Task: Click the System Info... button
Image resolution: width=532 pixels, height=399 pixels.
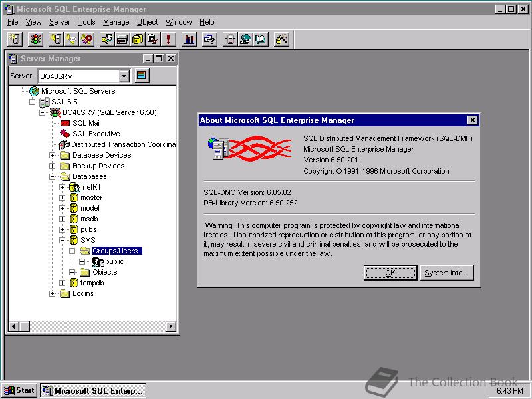Action: [447, 273]
